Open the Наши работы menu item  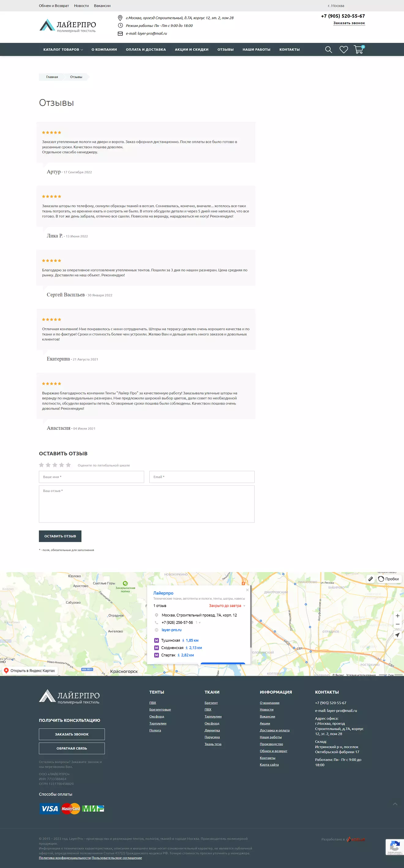click(x=256, y=50)
